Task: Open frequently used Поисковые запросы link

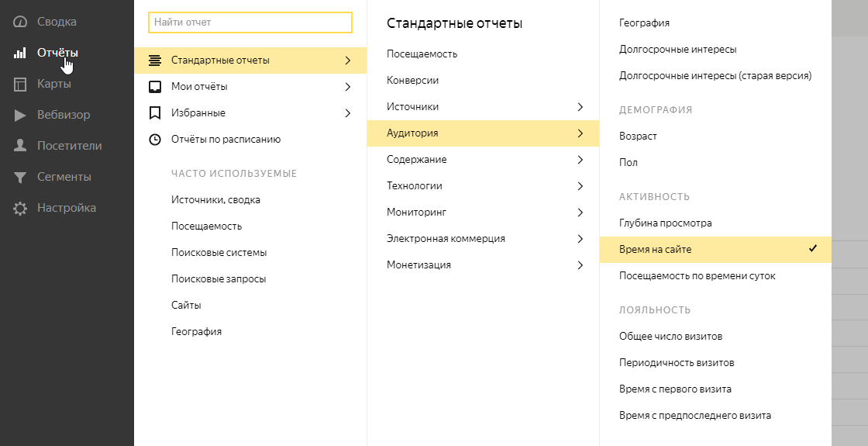Action: tap(219, 279)
